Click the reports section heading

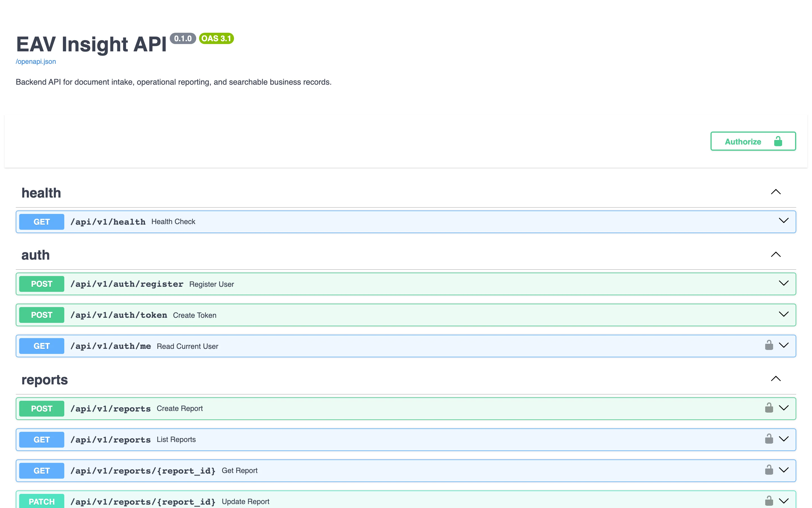coord(45,380)
